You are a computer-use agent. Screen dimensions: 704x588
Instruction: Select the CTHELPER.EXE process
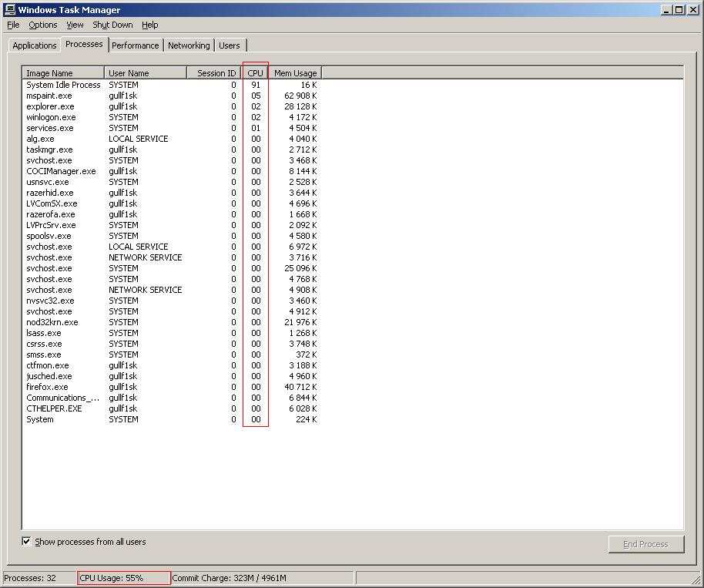tap(172, 408)
